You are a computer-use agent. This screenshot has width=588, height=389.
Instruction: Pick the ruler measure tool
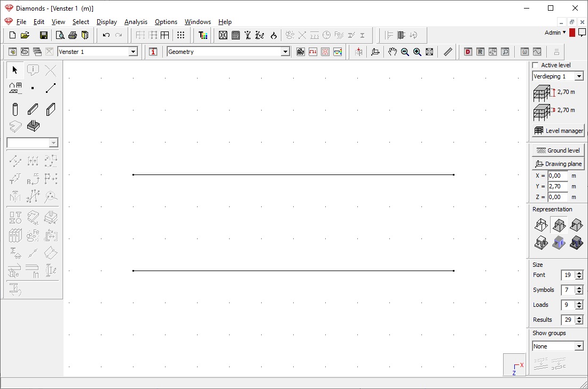pyautogui.click(x=448, y=52)
